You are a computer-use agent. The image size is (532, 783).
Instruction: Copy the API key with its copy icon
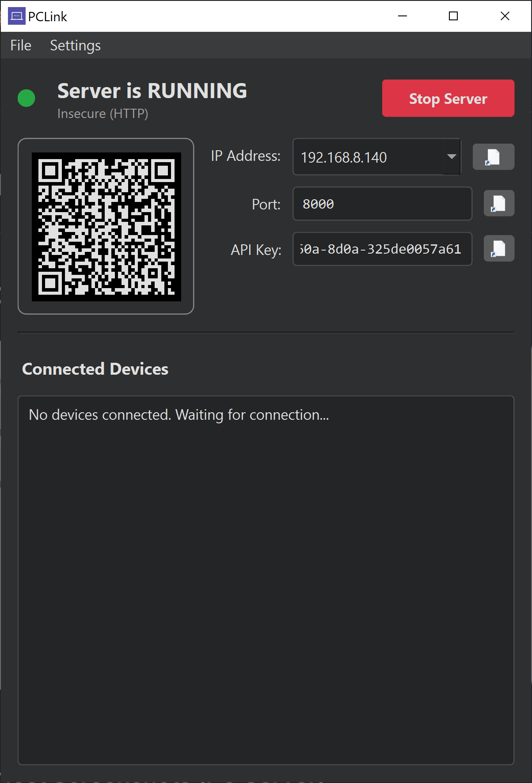tap(499, 248)
